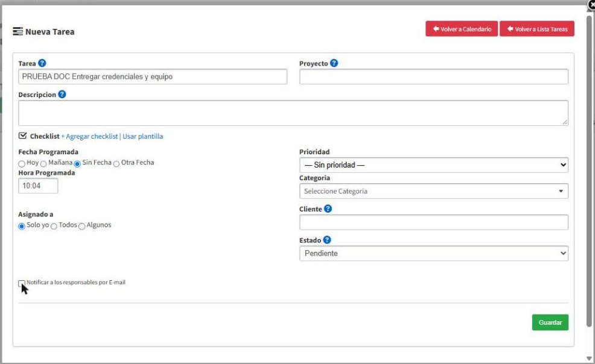
Task: Pick the Otra Fecha radio option
Action: click(x=116, y=164)
